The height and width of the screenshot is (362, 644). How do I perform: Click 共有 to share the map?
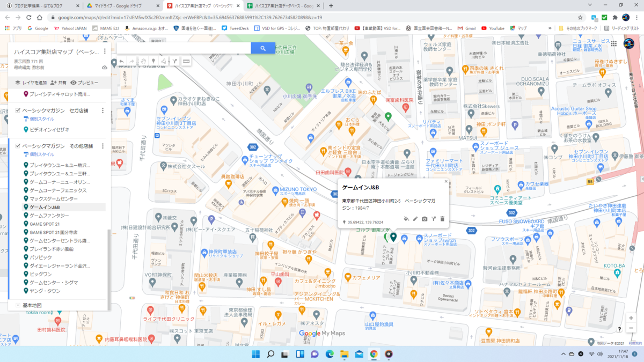(58, 83)
